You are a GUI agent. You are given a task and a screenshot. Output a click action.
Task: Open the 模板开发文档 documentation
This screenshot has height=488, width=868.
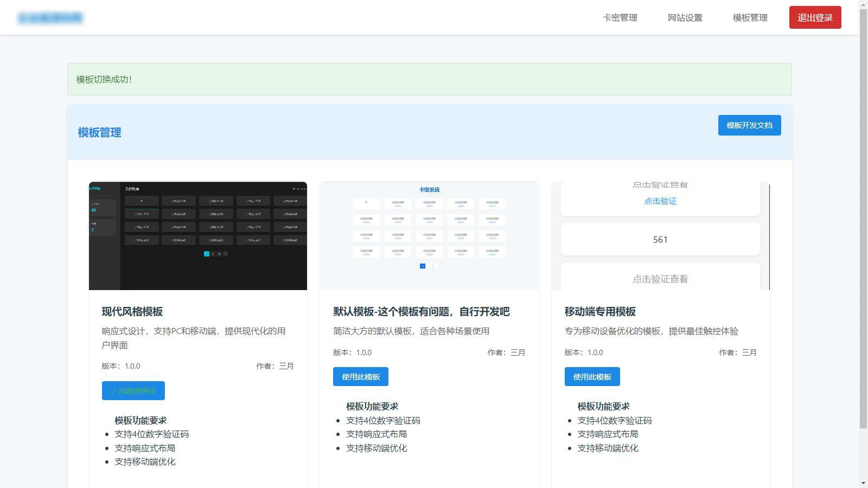(x=749, y=125)
